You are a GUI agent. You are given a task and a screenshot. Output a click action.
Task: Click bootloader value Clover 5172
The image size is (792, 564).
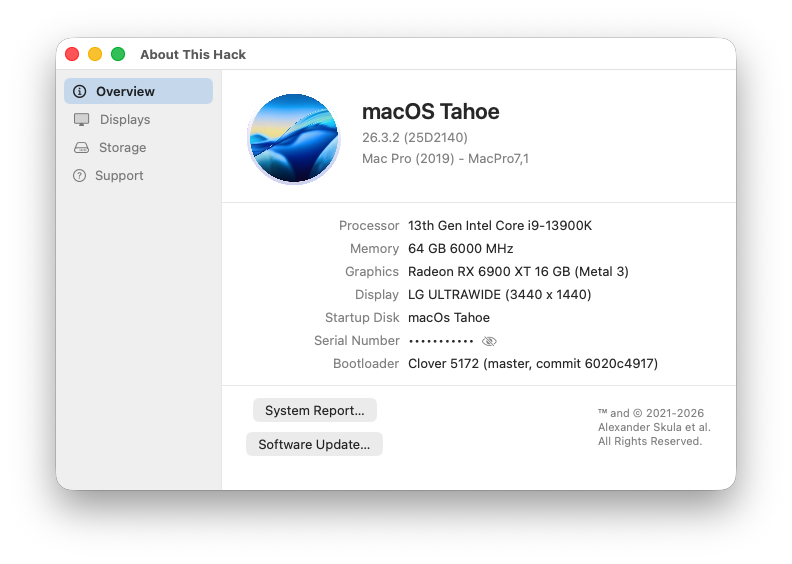coord(533,364)
